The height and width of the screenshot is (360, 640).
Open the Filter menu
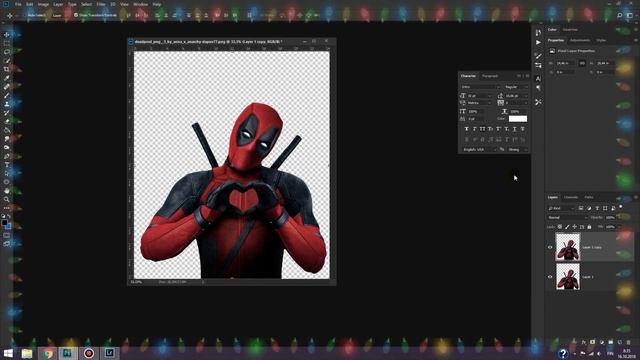[x=101, y=4]
